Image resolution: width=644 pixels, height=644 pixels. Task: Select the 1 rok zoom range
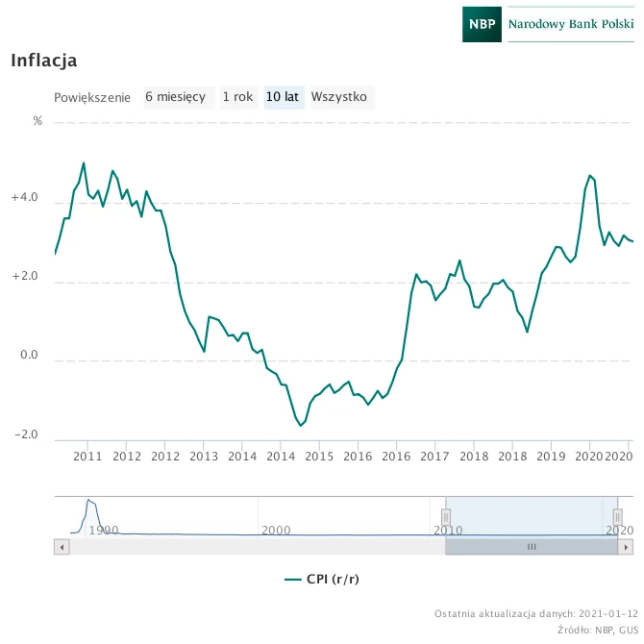point(239,97)
